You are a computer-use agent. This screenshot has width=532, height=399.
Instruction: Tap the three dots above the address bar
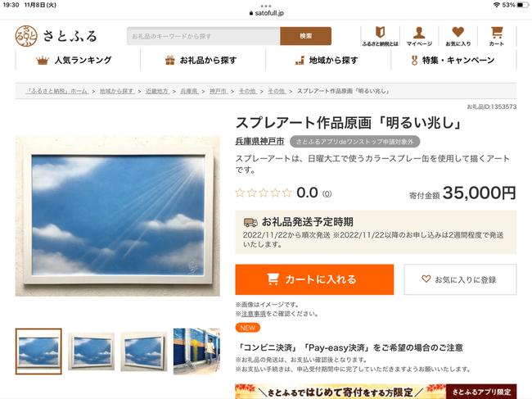[266, 6]
